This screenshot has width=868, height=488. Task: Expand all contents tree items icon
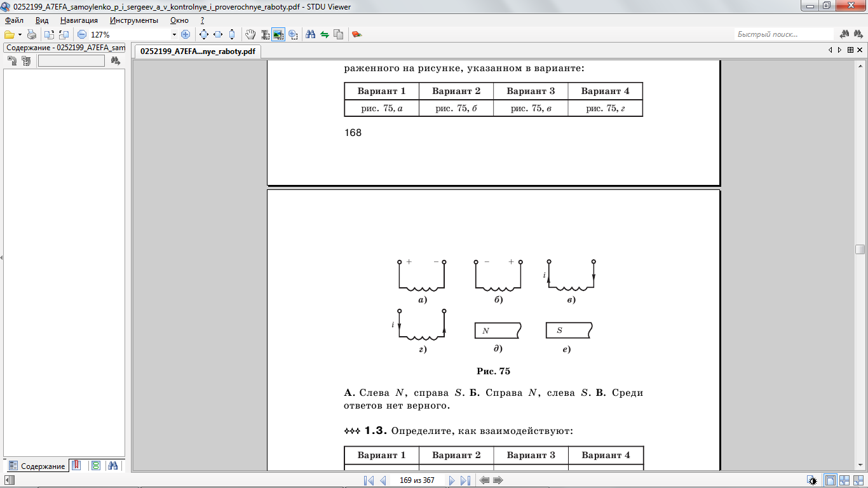(12, 61)
